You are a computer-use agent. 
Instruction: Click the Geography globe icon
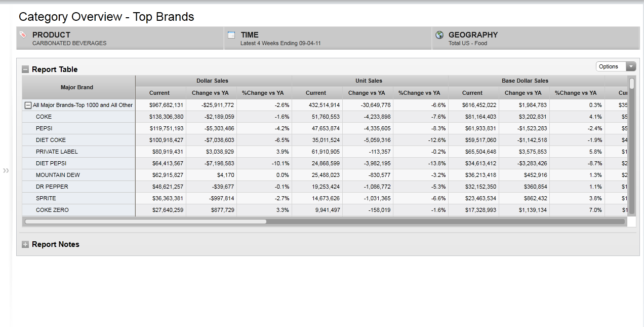click(x=439, y=35)
